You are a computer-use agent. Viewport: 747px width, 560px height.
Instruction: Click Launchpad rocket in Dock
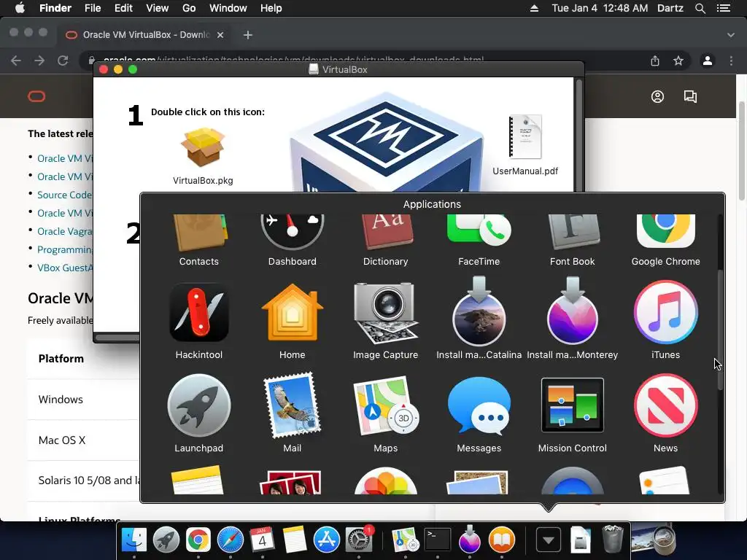point(166,540)
